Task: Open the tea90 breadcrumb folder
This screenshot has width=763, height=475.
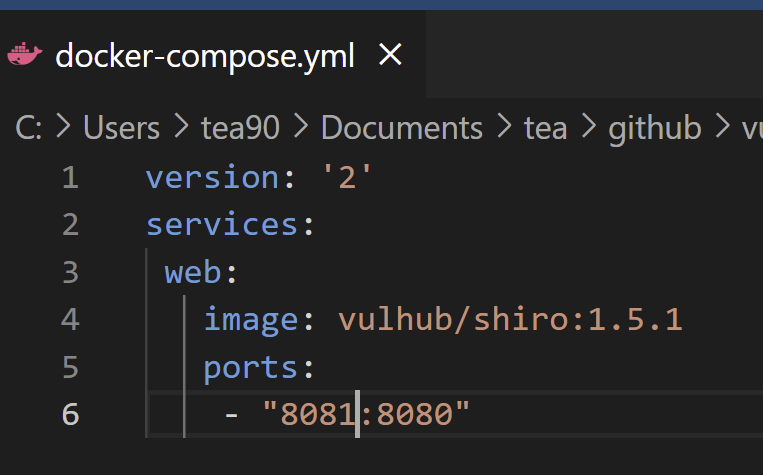Action: pos(240,128)
